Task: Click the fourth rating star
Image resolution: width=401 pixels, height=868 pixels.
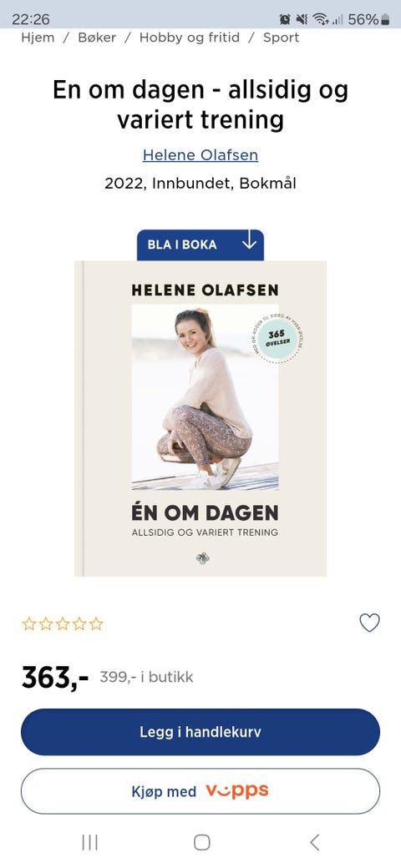Action: [x=79, y=624]
